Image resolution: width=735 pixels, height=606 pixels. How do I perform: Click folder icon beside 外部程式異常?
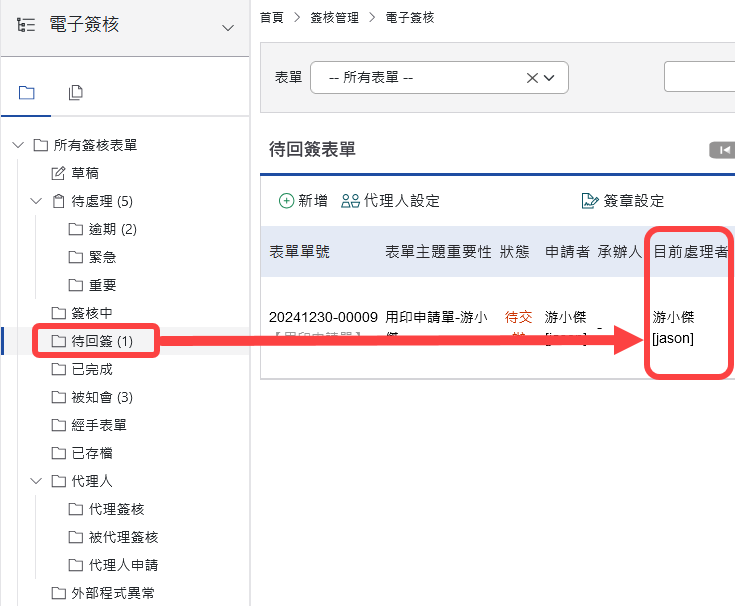58,593
